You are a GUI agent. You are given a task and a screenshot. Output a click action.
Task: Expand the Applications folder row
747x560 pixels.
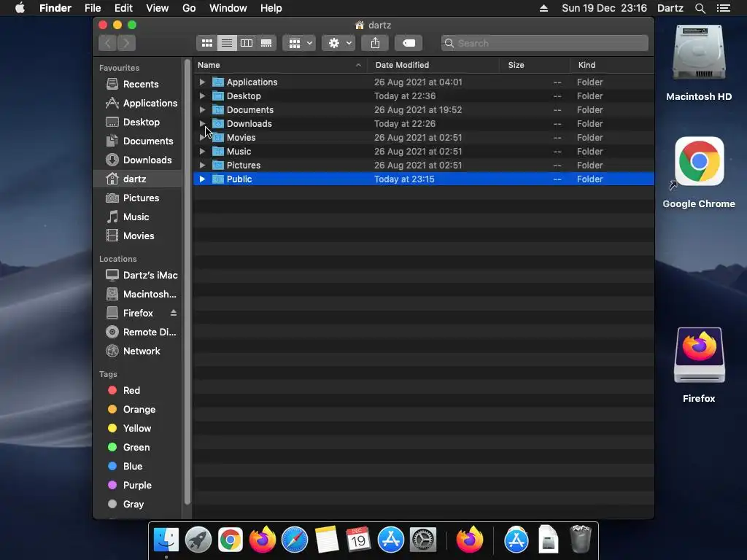pyautogui.click(x=203, y=82)
